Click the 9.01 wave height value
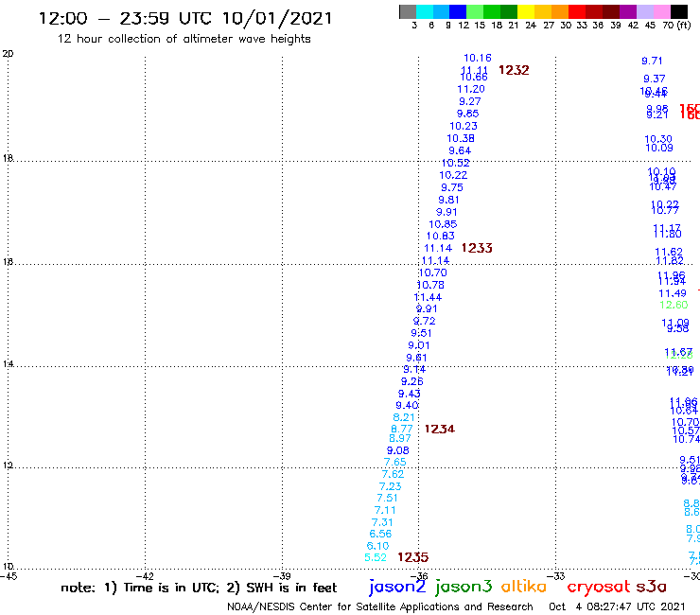The width and height of the screenshot is (700, 615). pos(419,345)
